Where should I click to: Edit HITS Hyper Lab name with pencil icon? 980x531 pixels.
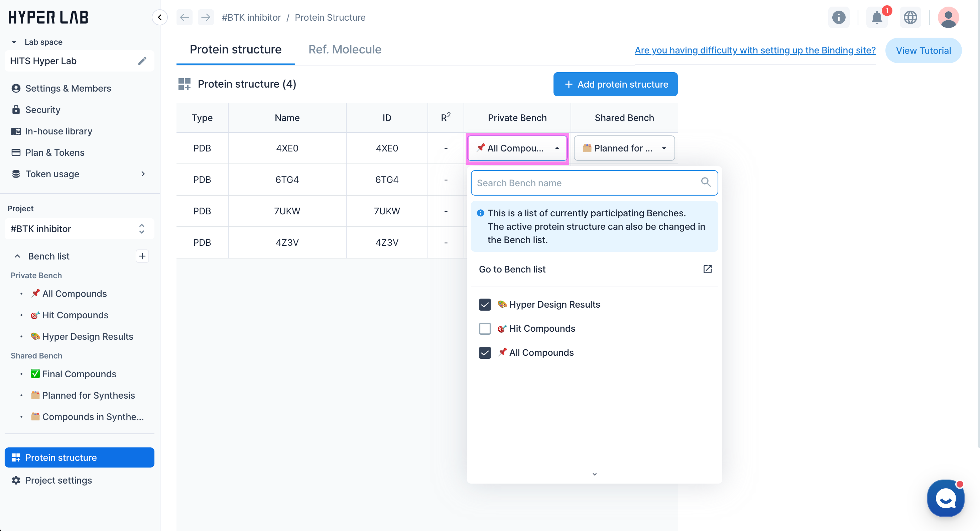pos(142,61)
